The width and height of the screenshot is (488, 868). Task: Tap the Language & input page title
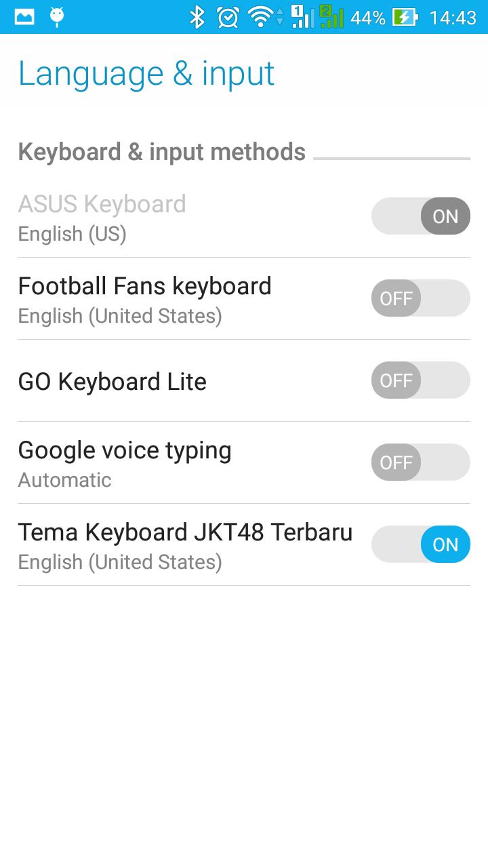click(146, 73)
